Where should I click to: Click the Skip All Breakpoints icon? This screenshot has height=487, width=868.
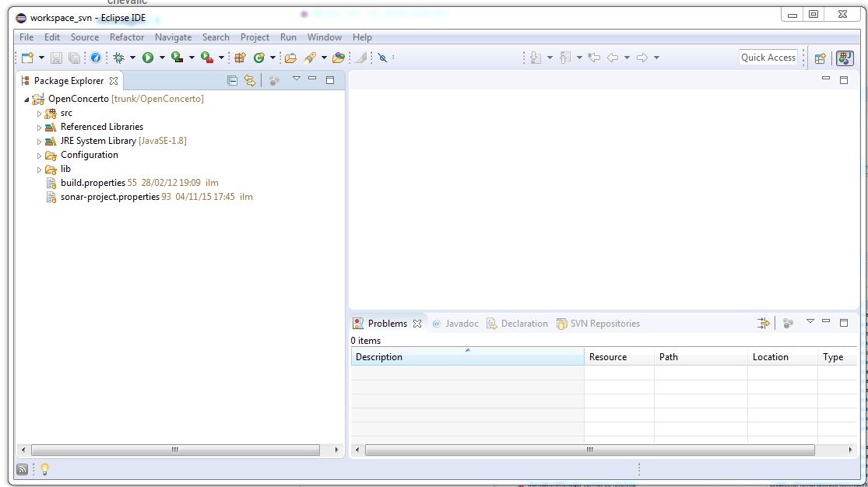pyautogui.click(x=382, y=58)
